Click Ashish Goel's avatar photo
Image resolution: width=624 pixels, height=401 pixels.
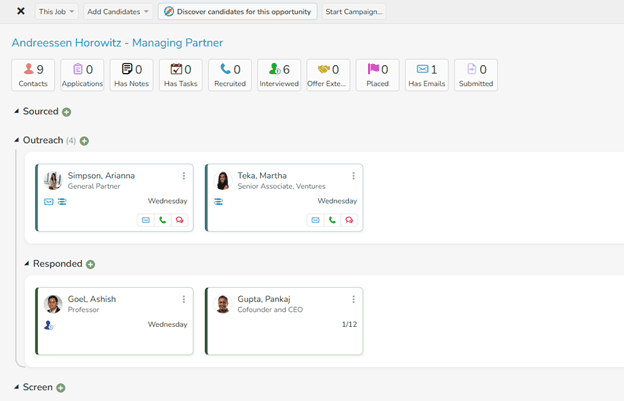[53, 304]
